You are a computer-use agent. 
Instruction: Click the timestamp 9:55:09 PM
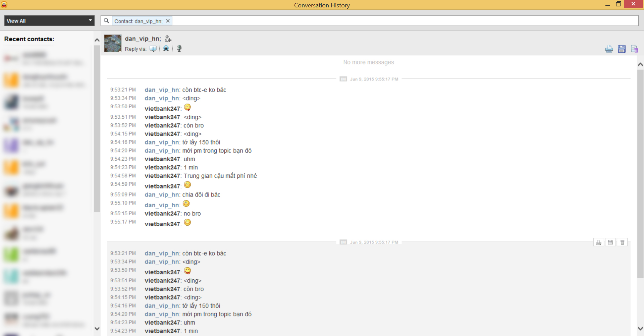click(x=123, y=194)
